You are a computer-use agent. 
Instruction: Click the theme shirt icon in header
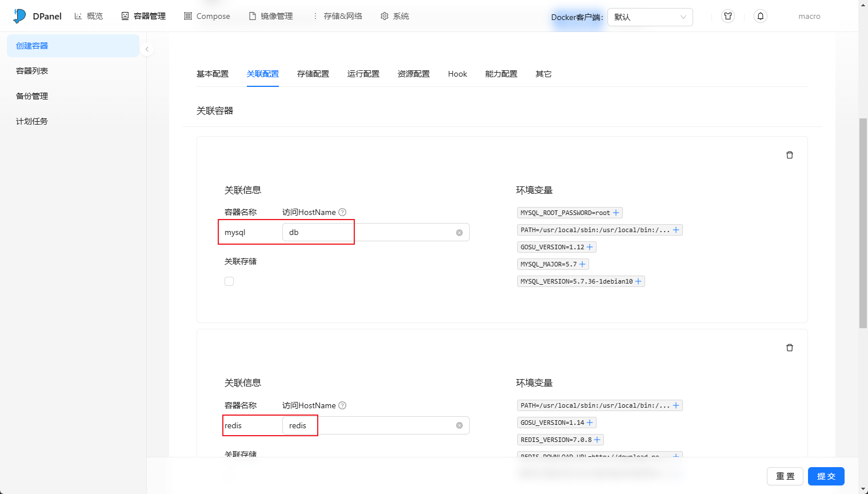click(x=727, y=17)
